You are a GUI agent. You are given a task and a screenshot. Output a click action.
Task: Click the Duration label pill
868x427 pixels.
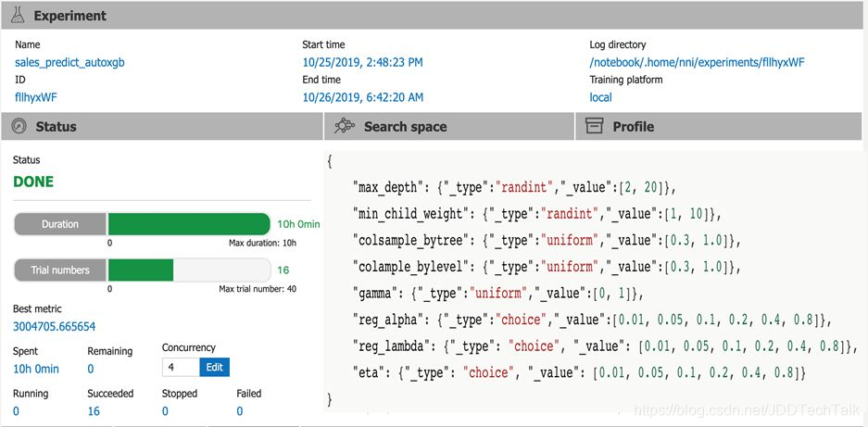pos(60,224)
